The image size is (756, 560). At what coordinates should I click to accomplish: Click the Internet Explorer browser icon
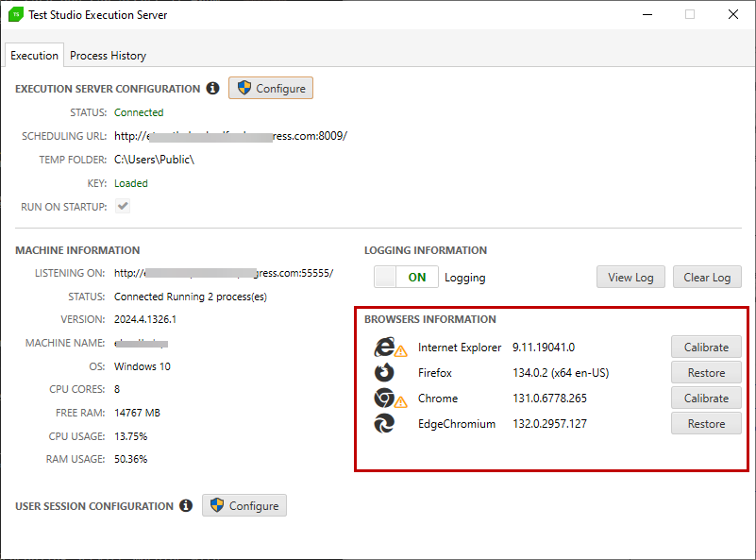coord(384,348)
